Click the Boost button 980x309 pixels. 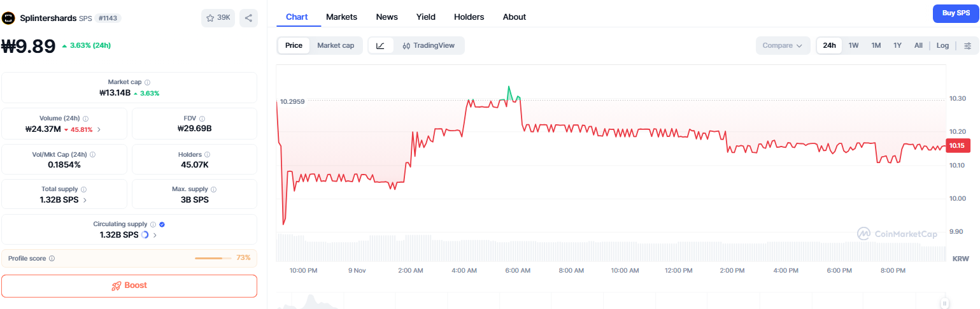129,285
